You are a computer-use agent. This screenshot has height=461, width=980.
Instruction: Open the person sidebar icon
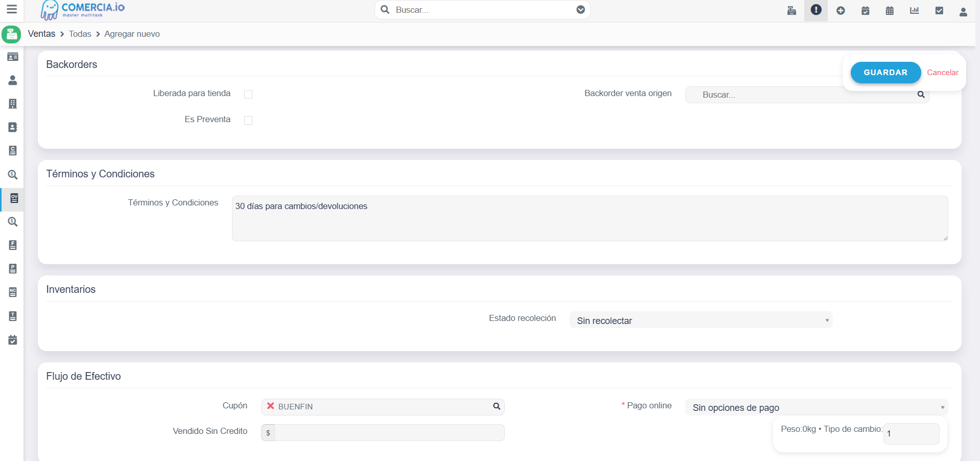(13, 80)
